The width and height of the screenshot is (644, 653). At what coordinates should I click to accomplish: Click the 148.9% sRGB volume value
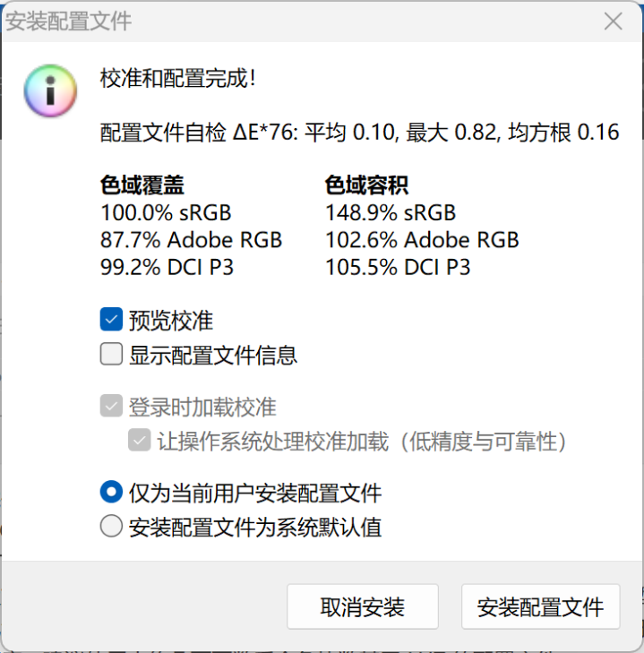pos(391,213)
